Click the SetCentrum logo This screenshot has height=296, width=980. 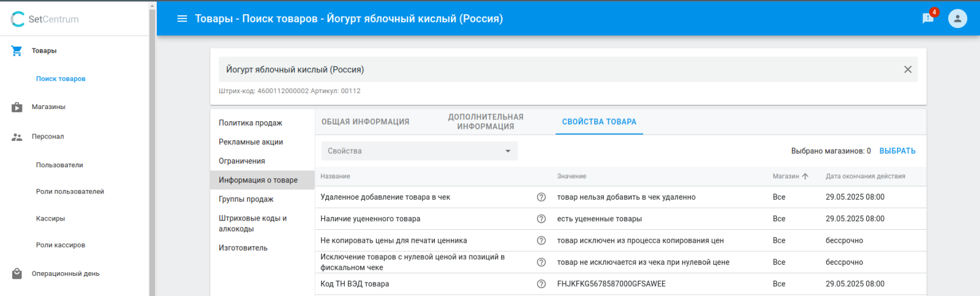tap(45, 19)
